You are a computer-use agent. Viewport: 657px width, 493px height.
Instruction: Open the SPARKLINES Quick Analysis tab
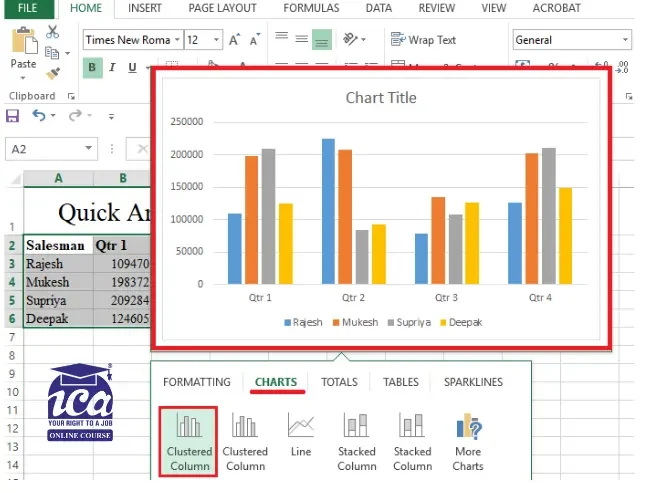coord(473,382)
